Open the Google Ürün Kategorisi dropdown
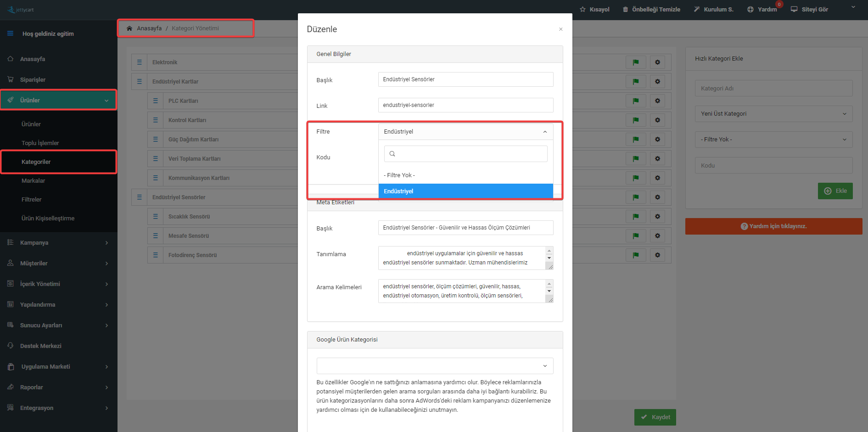 tap(435, 366)
